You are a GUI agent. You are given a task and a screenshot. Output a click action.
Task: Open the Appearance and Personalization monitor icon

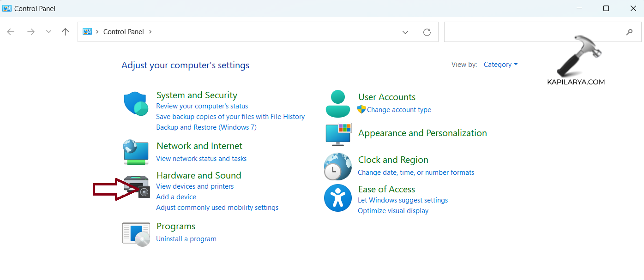tap(338, 134)
